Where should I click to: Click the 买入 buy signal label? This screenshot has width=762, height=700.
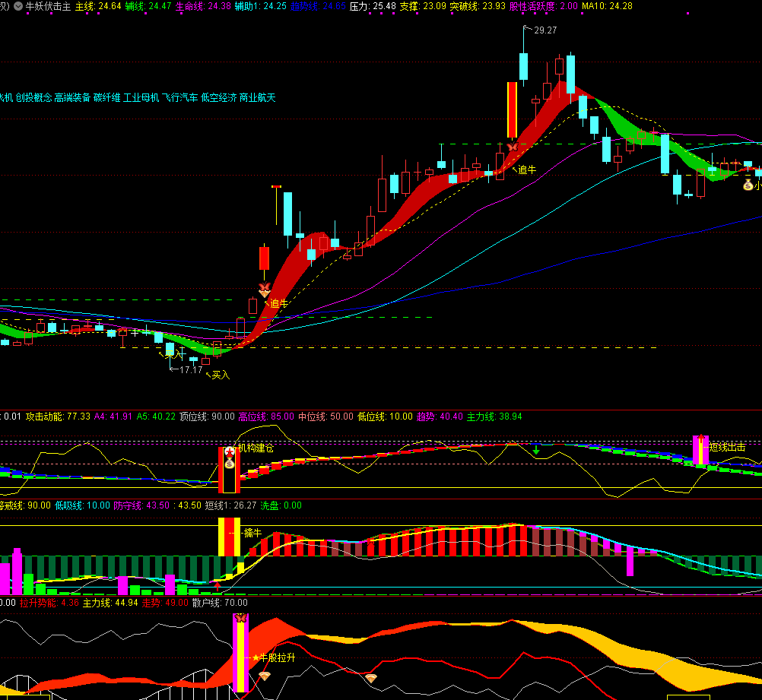(x=221, y=375)
